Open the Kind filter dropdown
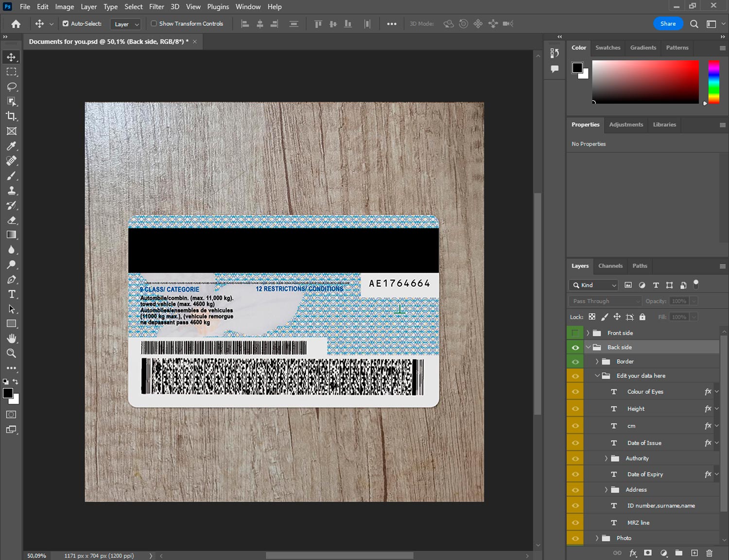Viewport: 729px width, 560px height. (594, 285)
